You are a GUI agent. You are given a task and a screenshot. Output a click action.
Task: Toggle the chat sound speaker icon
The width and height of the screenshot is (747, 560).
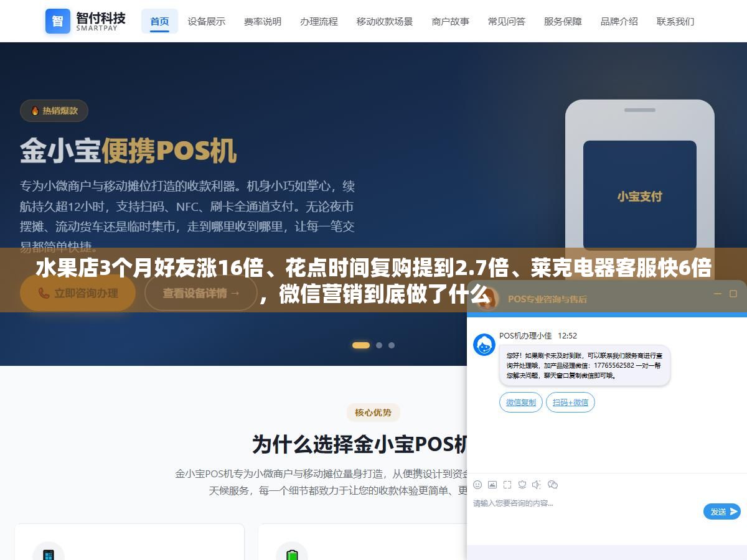(x=537, y=485)
